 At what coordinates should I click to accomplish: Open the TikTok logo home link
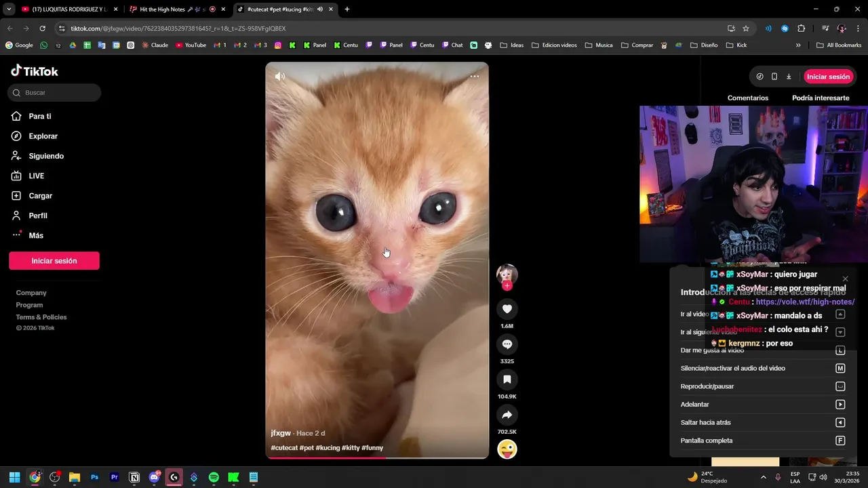coord(35,71)
